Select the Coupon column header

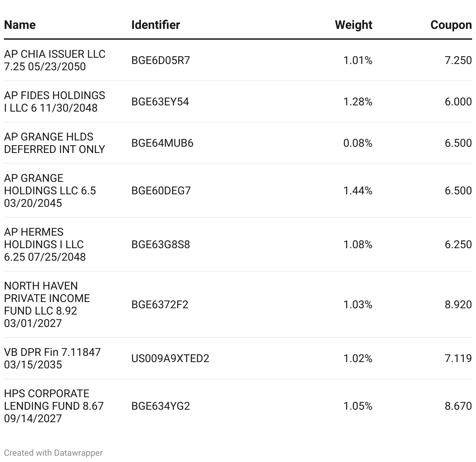coord(451,25)
